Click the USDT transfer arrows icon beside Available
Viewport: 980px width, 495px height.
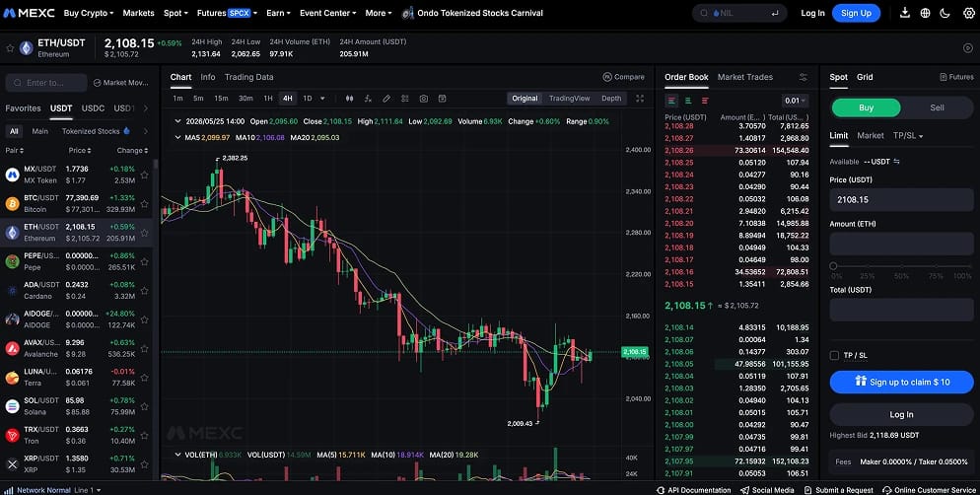coord(896,162)
